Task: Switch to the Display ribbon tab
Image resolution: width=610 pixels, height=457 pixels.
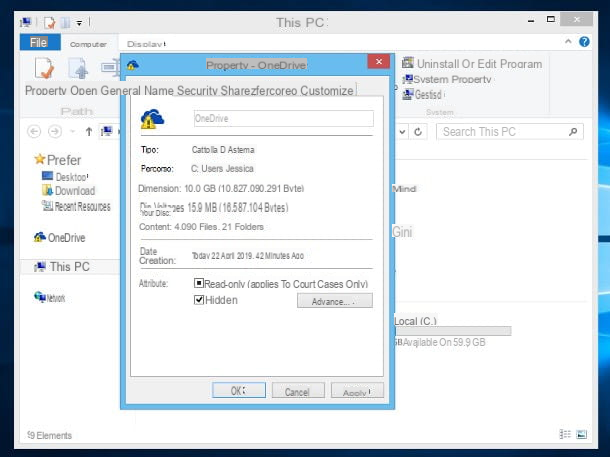Action: click(x=146, y=44)
